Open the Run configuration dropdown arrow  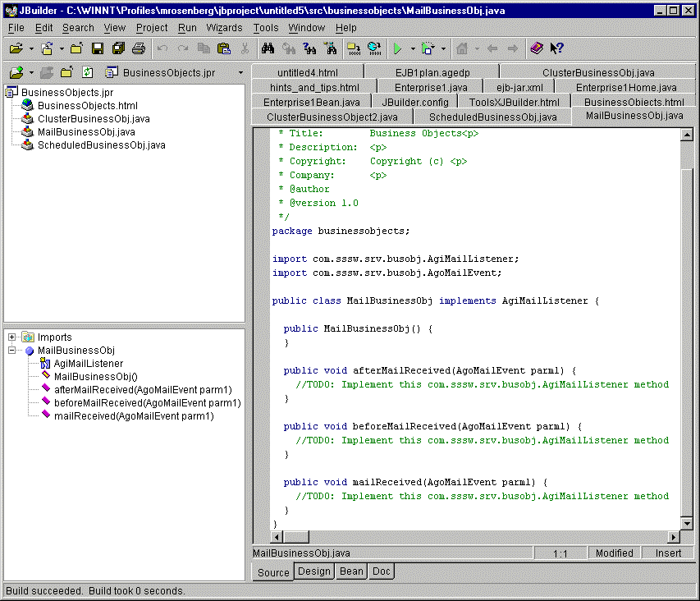tap(413, 48)
